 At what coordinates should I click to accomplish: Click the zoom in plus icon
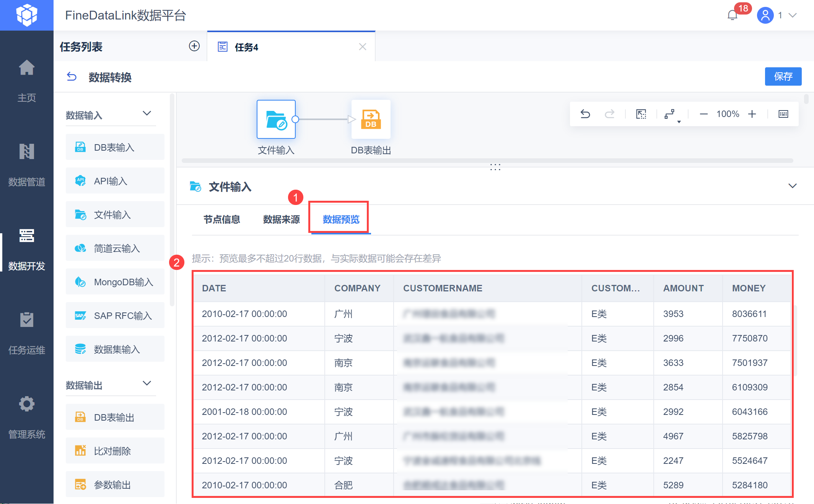tap(752, 114)
